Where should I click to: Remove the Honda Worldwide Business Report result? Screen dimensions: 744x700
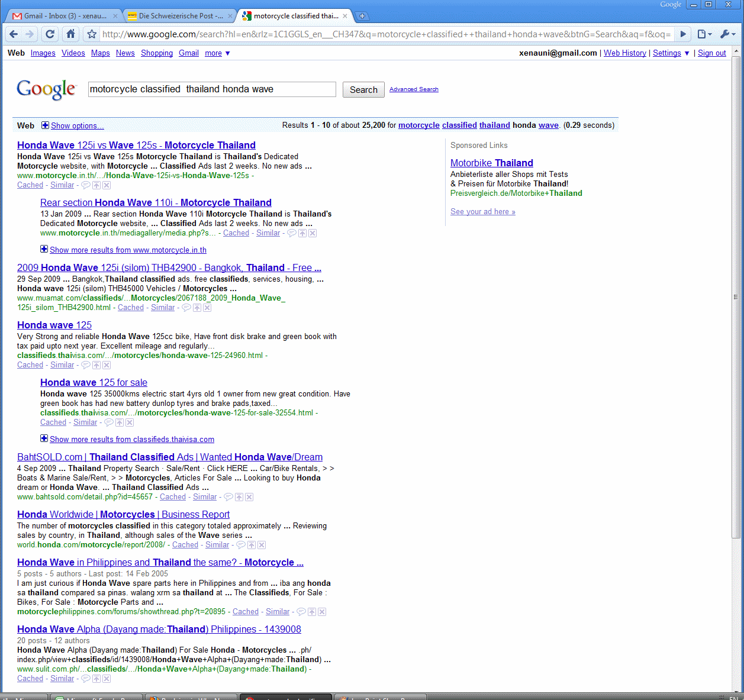(x=262, y=545)
